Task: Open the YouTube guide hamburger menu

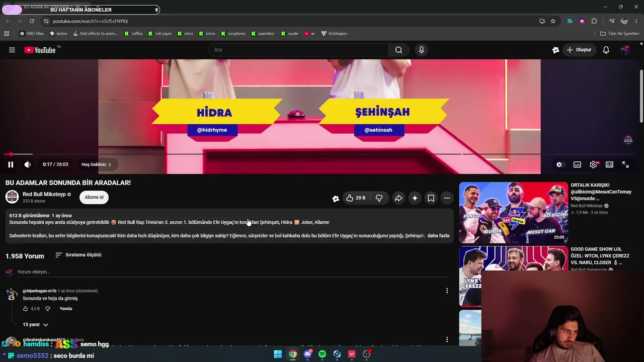Action: click(x=12, y=50)
